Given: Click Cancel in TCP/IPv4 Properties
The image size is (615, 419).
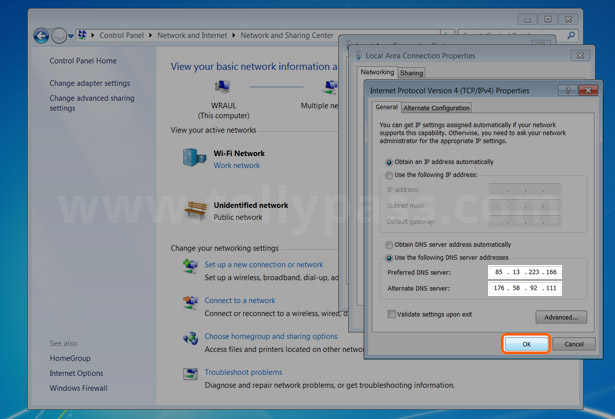Looking at the screenshot, I should click(x=574, y=344).
